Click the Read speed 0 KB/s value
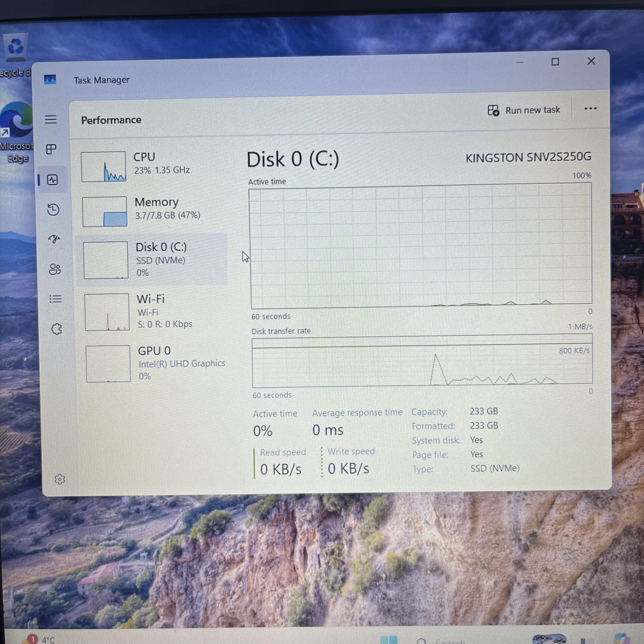Screen dimensions: 644x644 click(x=281, y=469)
